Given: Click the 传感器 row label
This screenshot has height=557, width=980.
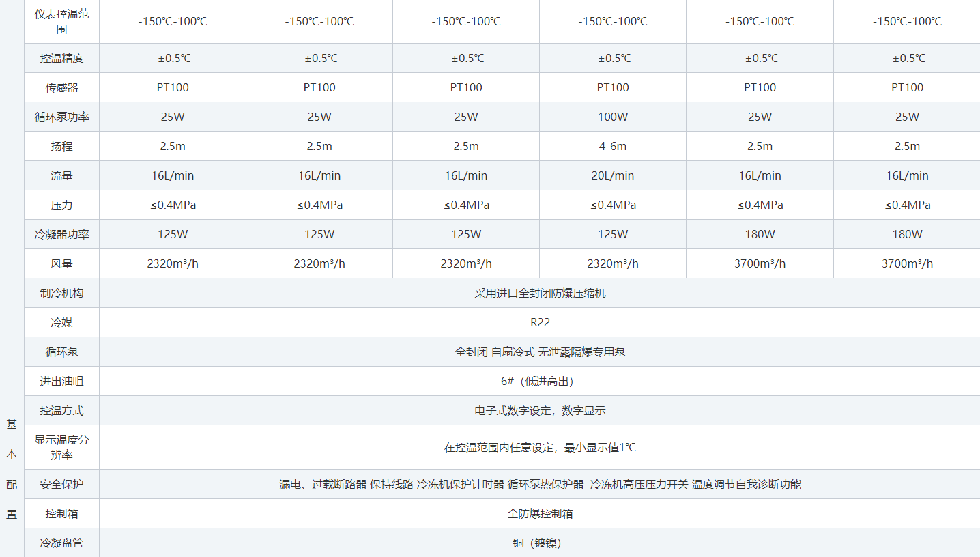Looking at the screenshot, I should [x=61, y=87].
